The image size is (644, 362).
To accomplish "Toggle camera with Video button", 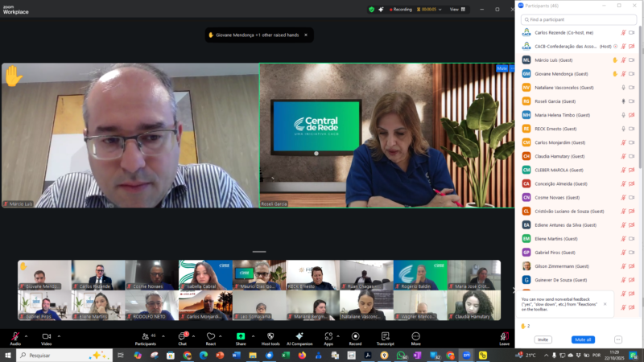I will (47, 338).
